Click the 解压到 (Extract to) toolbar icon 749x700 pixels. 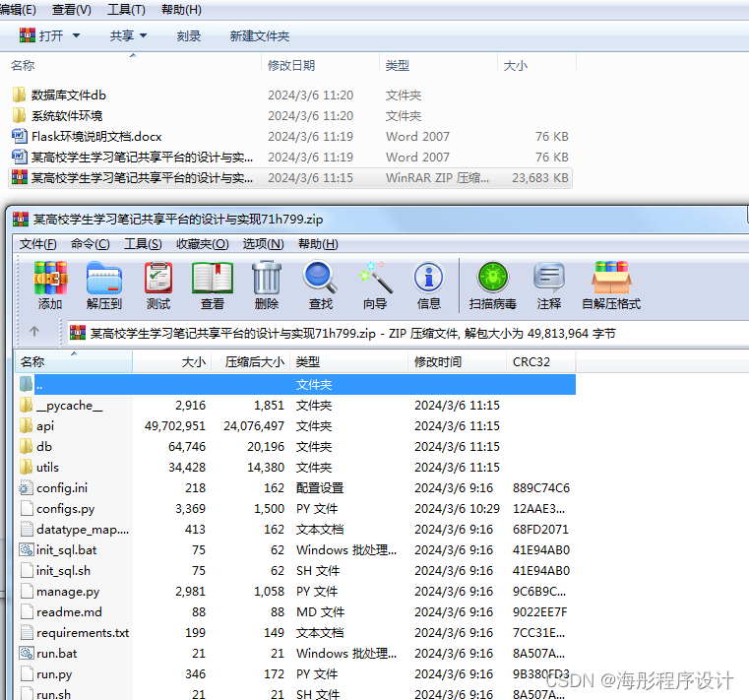(104, 278)
